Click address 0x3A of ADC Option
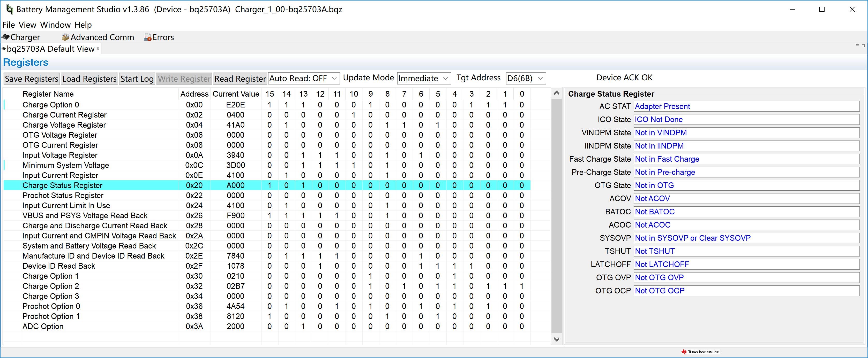Viewport: 868px width, 358px height. tap(194, 326)
